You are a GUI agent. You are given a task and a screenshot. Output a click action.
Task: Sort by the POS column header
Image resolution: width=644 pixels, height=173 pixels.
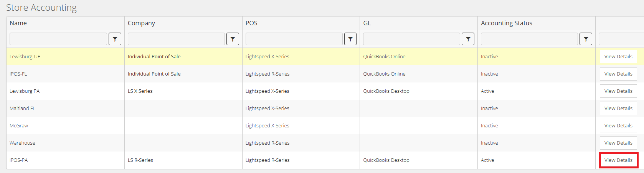(251, 23)
